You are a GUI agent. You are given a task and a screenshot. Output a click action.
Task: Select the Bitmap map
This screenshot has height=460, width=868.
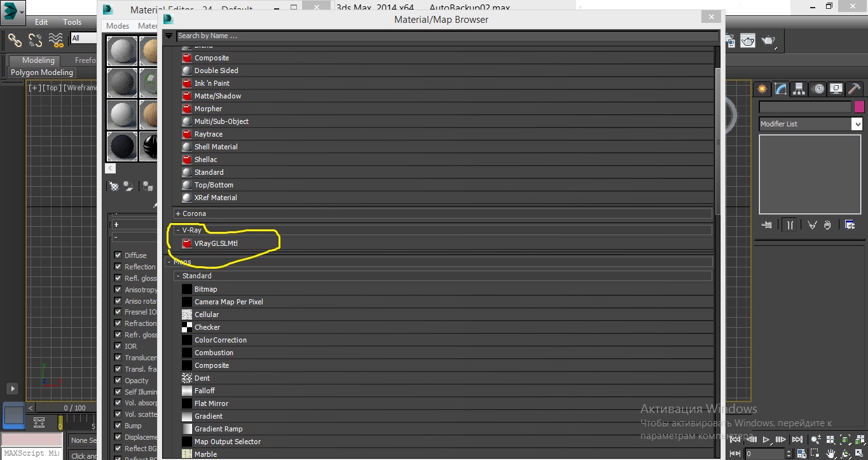click(x=447, y=289)
